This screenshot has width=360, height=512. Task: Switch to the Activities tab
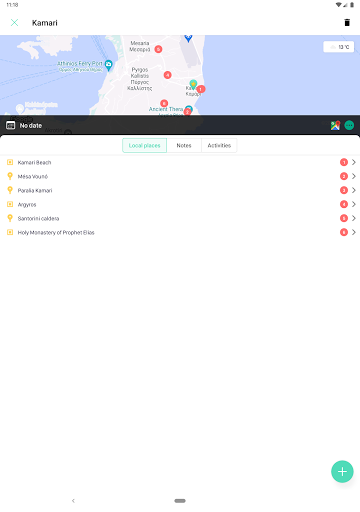219,145
